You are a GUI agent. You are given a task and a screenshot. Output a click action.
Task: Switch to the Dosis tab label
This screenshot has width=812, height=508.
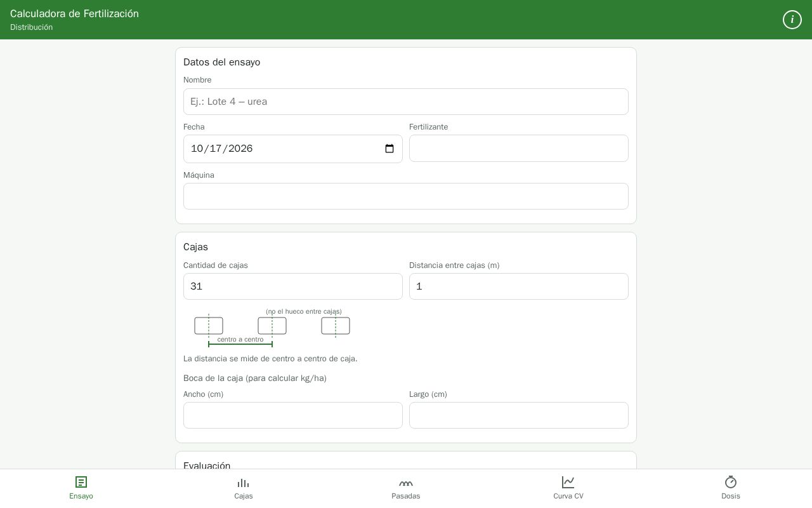tap(731, 496)
